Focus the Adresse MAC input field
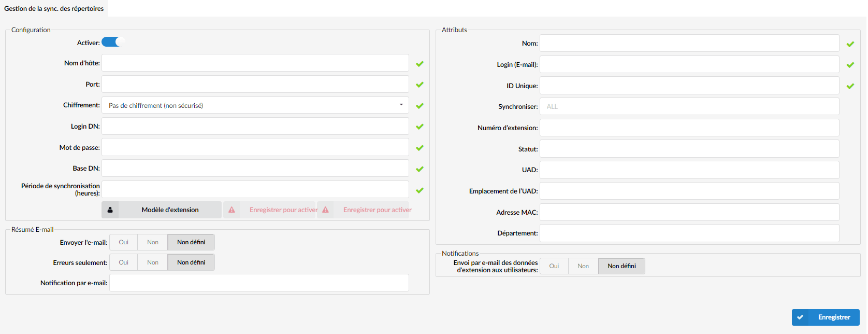 coord(689,212)
